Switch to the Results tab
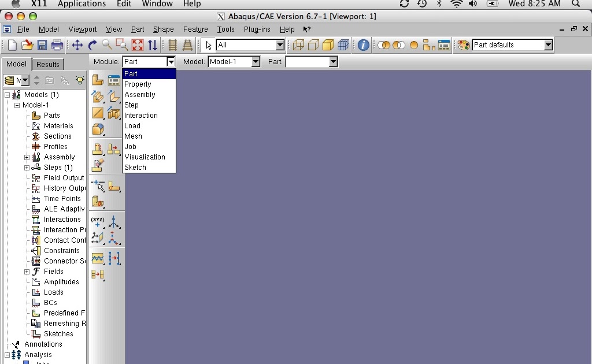Image resolution: width=592 pixels, height=364 pixels. pyautogui.click(x=48, y=64)
